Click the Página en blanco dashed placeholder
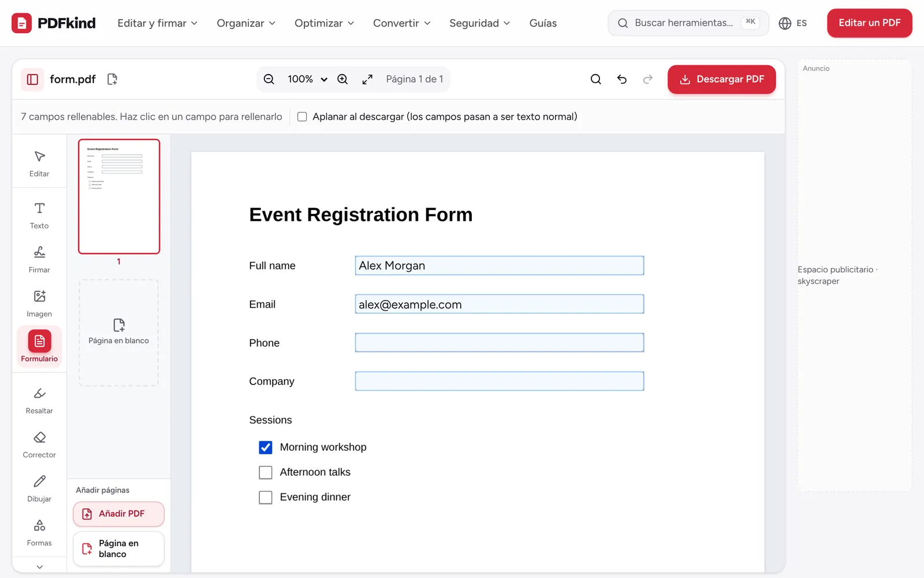Viewport: 924px width, 578px height. click(119, 333)
